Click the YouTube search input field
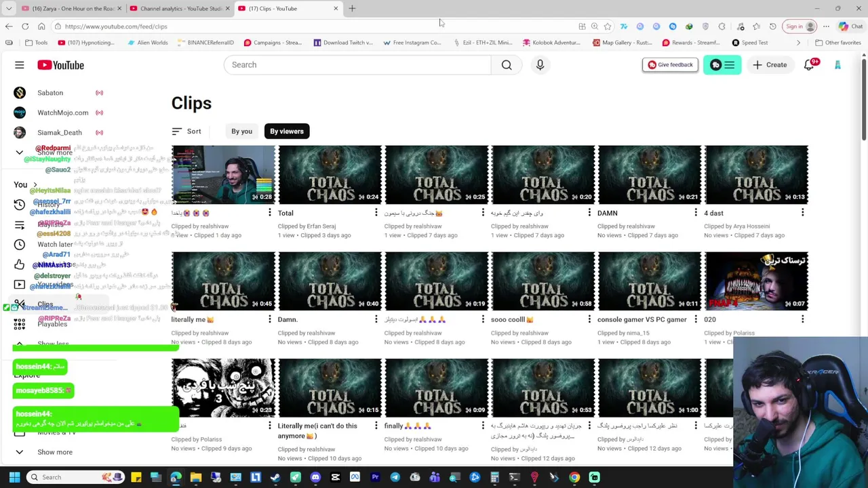868x488 pixels. pos(357,64)
